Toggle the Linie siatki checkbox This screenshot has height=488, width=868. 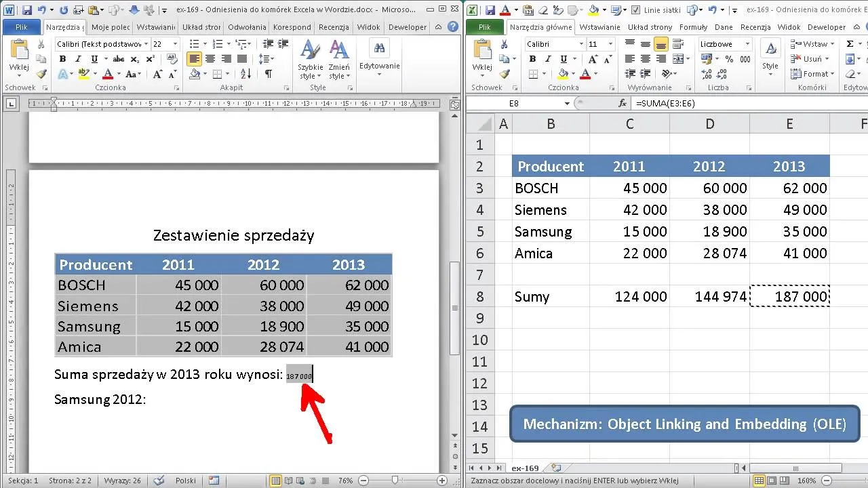pyautogui.click(x=635, y=10)
